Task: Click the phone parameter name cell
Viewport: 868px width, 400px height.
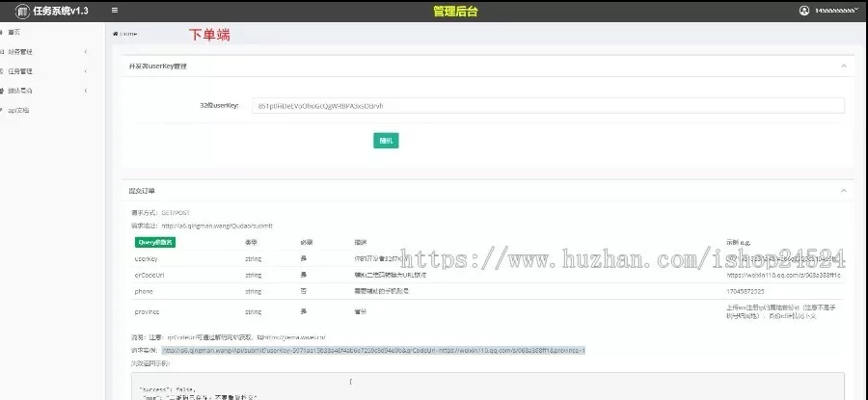Action: point(144,291)
